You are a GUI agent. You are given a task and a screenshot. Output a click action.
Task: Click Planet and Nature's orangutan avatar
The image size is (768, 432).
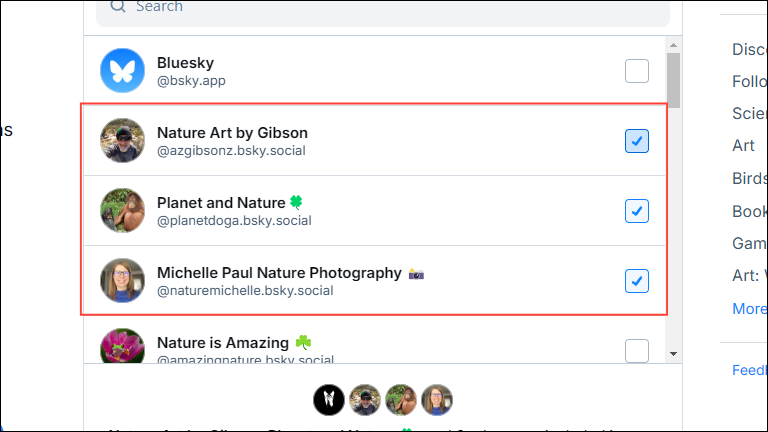tap(122, 211)
